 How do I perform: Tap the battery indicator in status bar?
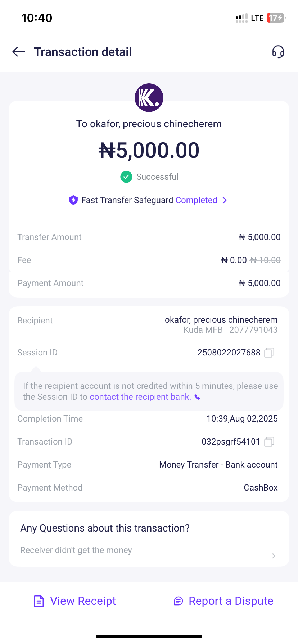[276, 18]
